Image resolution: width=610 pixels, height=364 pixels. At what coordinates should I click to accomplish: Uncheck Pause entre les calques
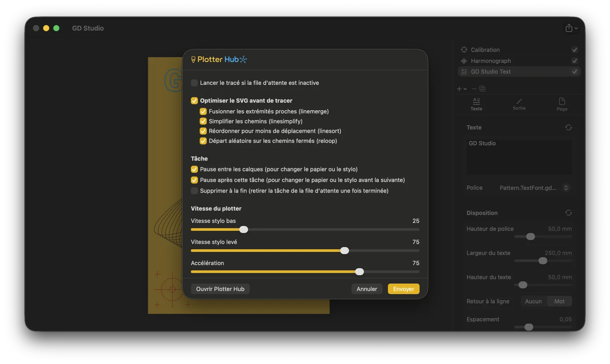194,169
